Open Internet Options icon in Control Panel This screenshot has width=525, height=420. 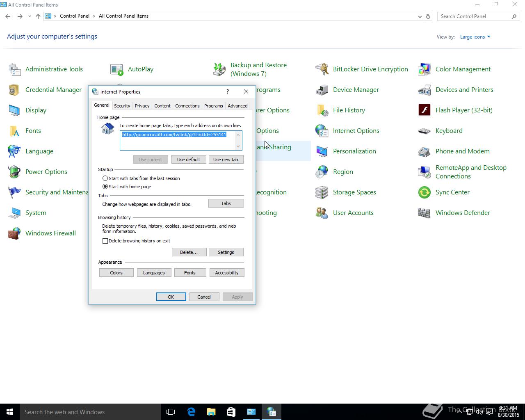322,131
